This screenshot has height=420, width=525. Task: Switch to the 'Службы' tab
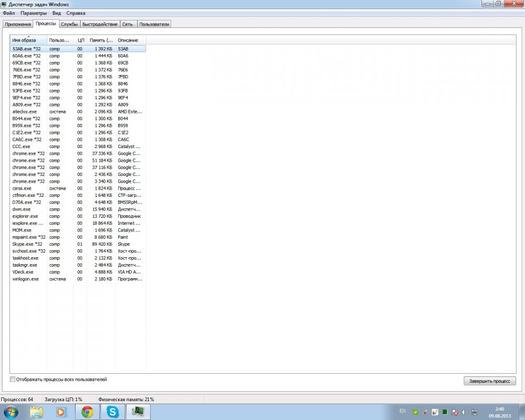coord(69,24)
